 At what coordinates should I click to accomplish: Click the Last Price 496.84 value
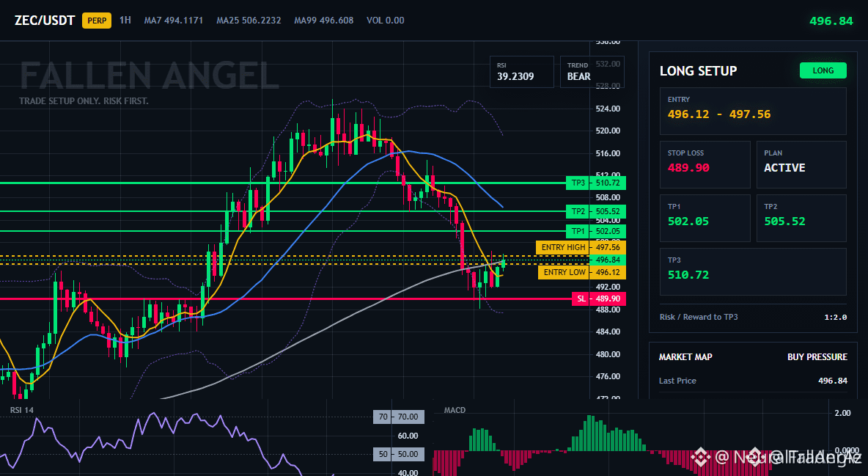(x=833, y=381)
